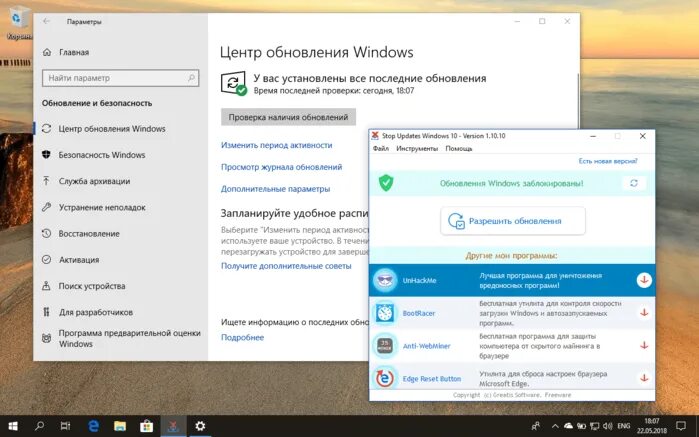Download UnHackMe via its arrow
This screenshot has width=699, height=437.
click(644, 280)
